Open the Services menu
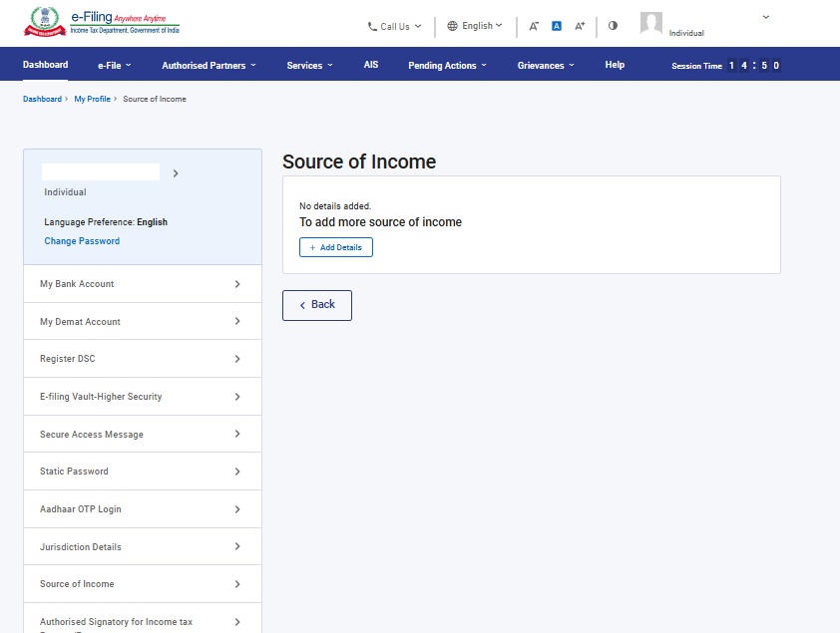 point(309,65)
